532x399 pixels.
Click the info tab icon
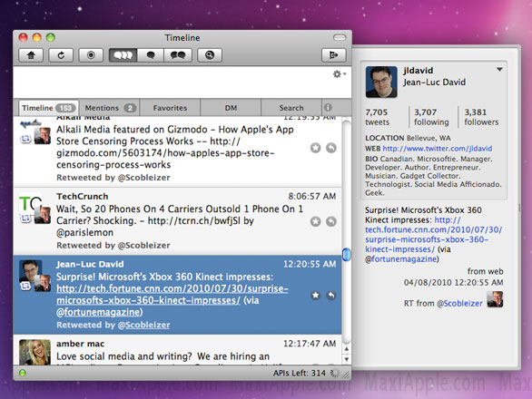click(x=328, y=108)
